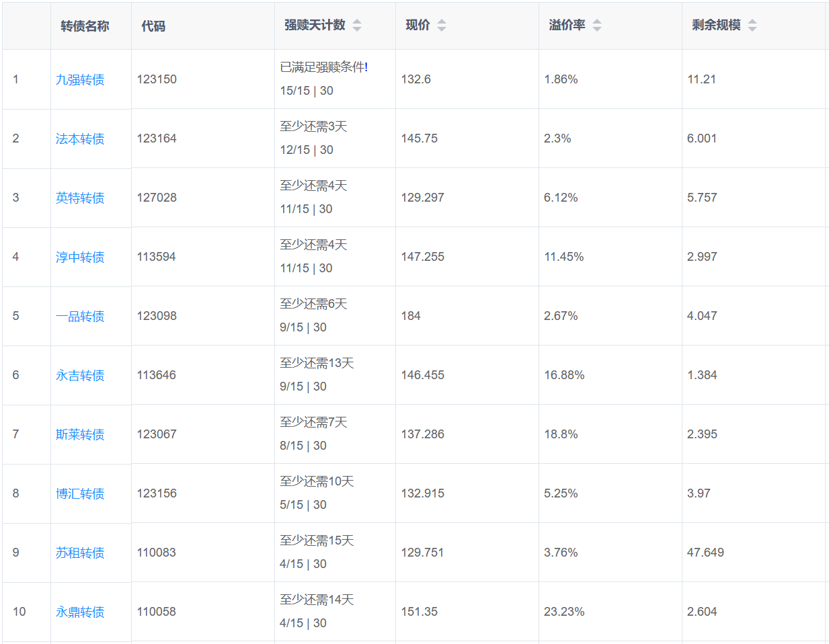
Task: Click the 代码 column header
Action: (153, 26)
